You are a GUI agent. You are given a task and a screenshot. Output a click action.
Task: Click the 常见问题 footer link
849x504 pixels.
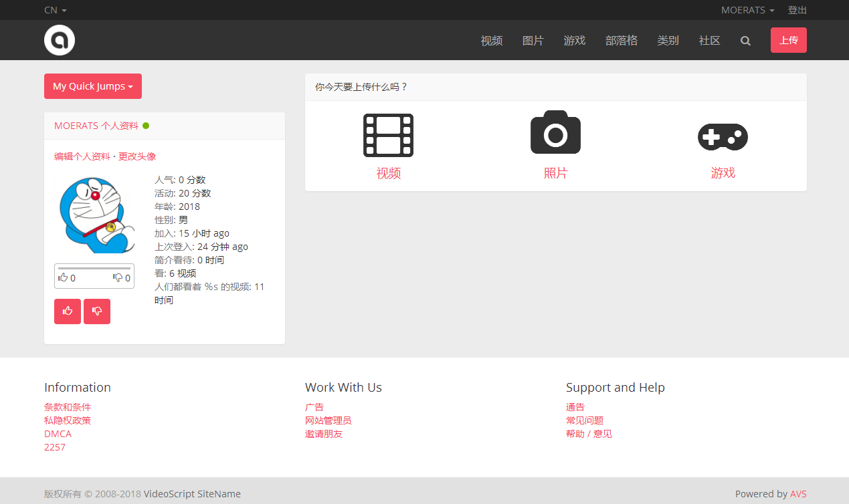(585, 420)
